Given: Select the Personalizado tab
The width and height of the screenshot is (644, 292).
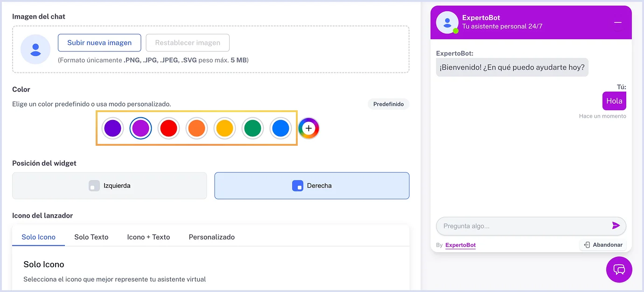Looking at the screenshot, I should [x=211, y=237].
